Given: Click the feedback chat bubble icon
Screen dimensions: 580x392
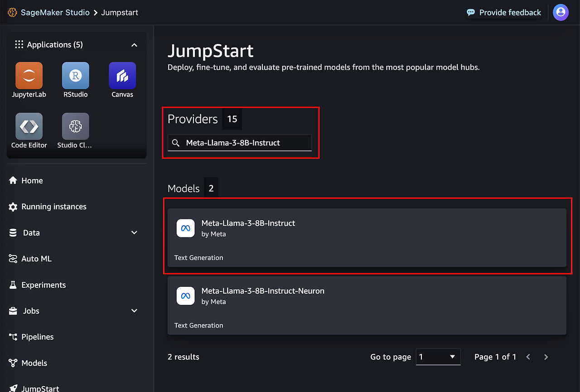Looking at the screenshot, I should pyautogui.click(x=471, y=12).
